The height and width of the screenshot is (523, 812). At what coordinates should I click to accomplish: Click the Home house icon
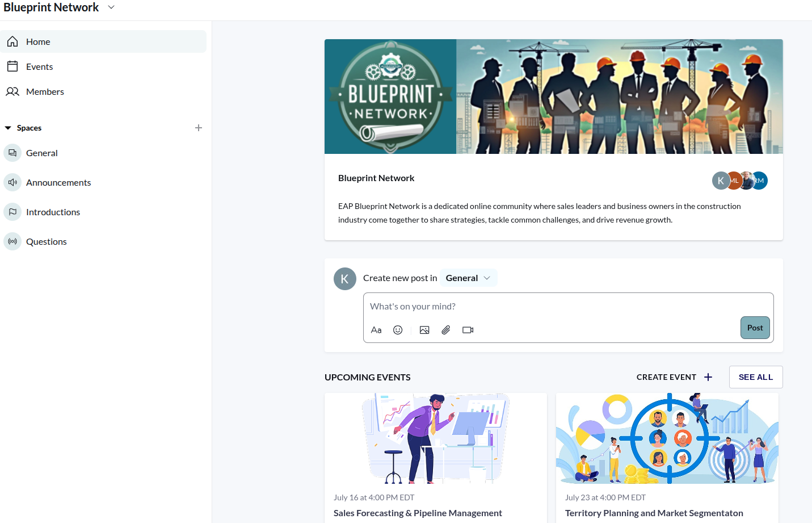coord(12,41)
